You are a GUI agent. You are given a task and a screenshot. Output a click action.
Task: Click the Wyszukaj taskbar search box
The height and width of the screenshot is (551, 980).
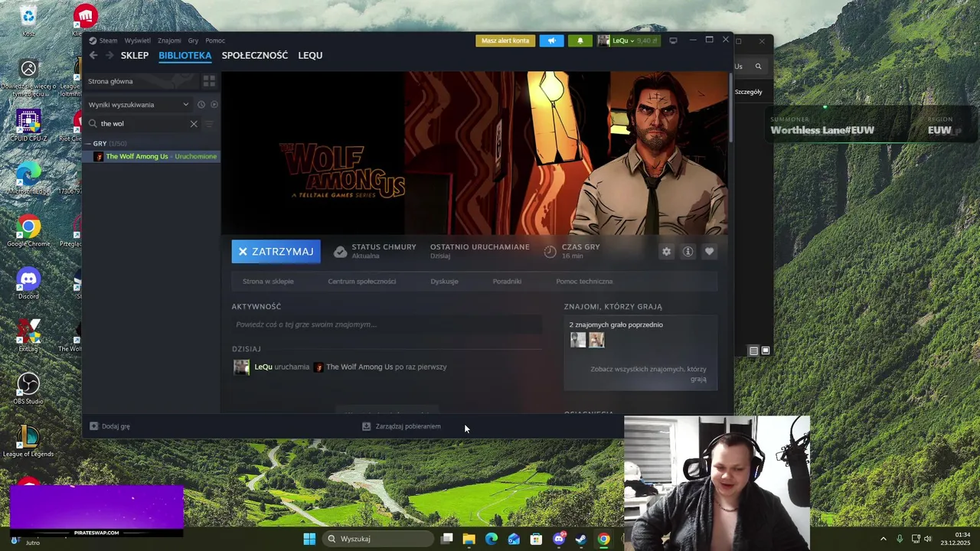(377, 539)
